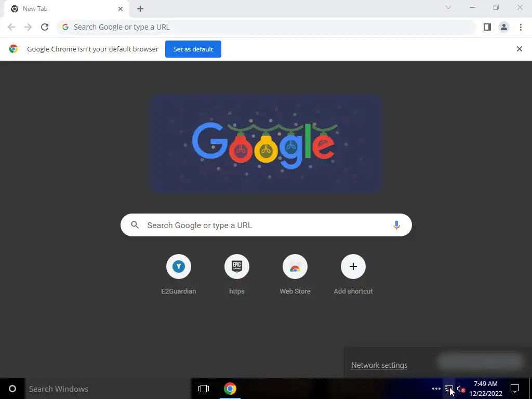The width and height of the screenshot is (532, 399).
Task: Open the Action Center notifications icon
Action: (x=515, y=389)
